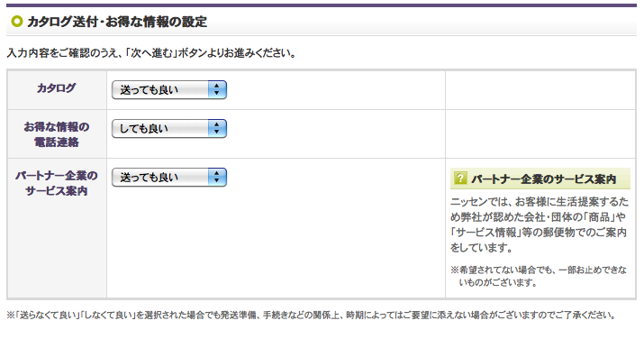Click the ※「送らなくて良い」 footnote text
The width and height of the screenshot is (644, 339).
point(312,316)
